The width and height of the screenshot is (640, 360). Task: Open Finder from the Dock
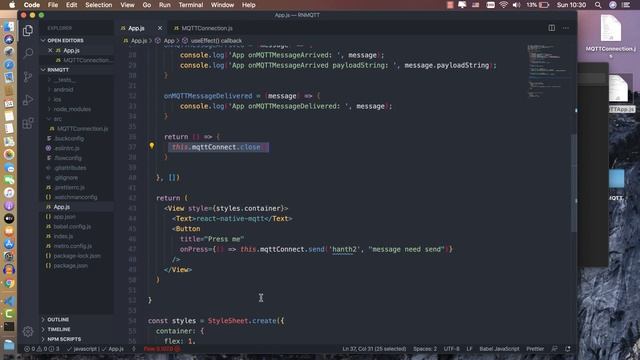(9, 27)
